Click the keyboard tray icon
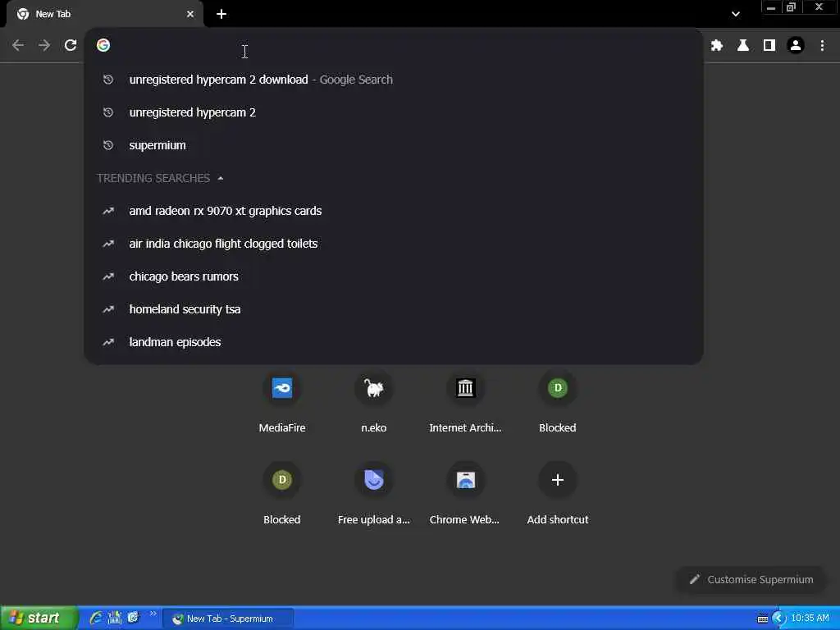Screen dimensions: 840x630 coord(763,619)
